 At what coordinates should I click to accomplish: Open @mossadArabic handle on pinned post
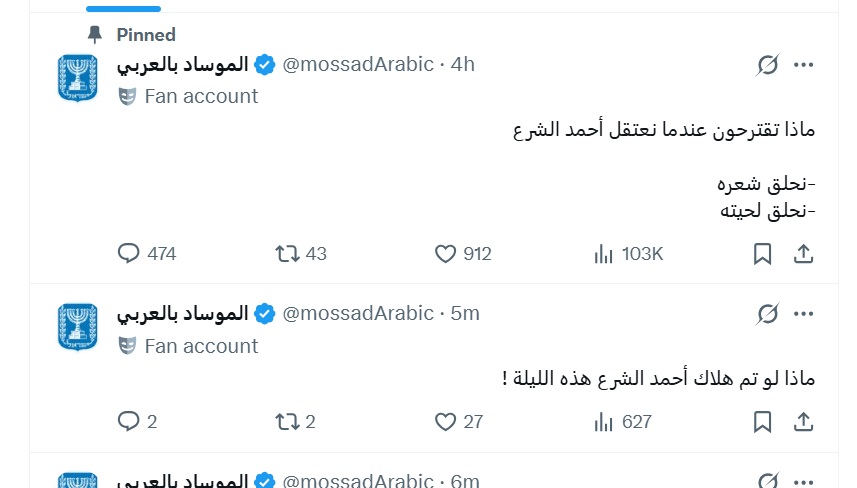(x=358, y=64)
